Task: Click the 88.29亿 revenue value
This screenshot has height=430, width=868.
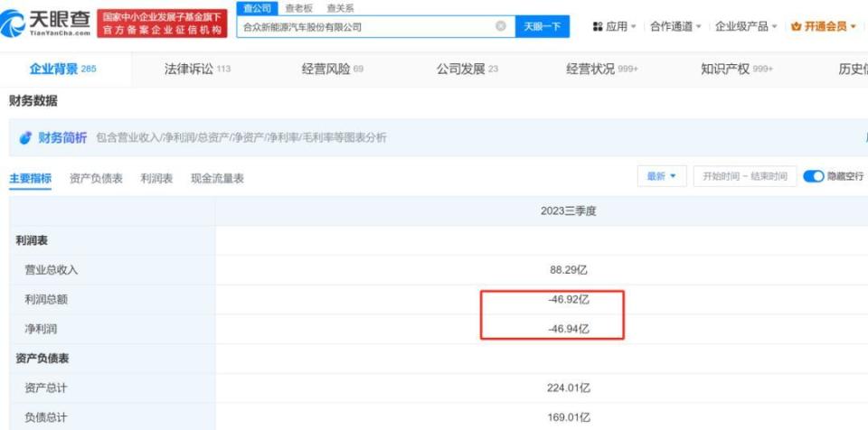Action: tap(569, 270)
